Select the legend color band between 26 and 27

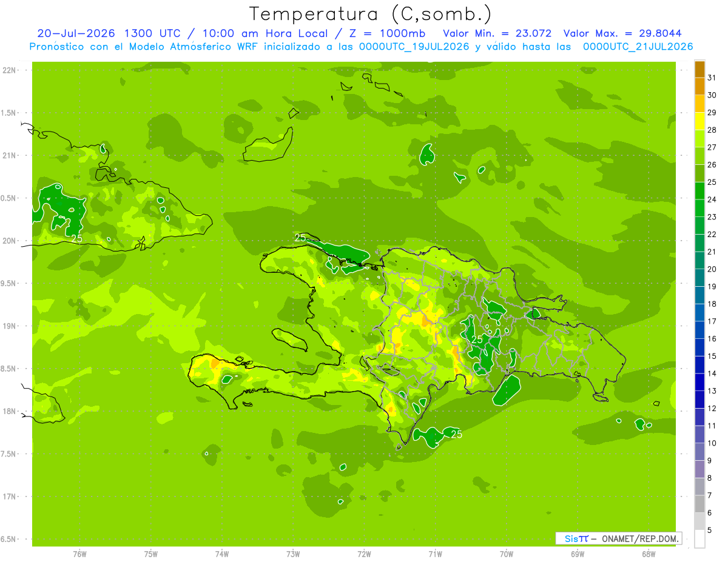pyautogui.click(x=699, y=156)
